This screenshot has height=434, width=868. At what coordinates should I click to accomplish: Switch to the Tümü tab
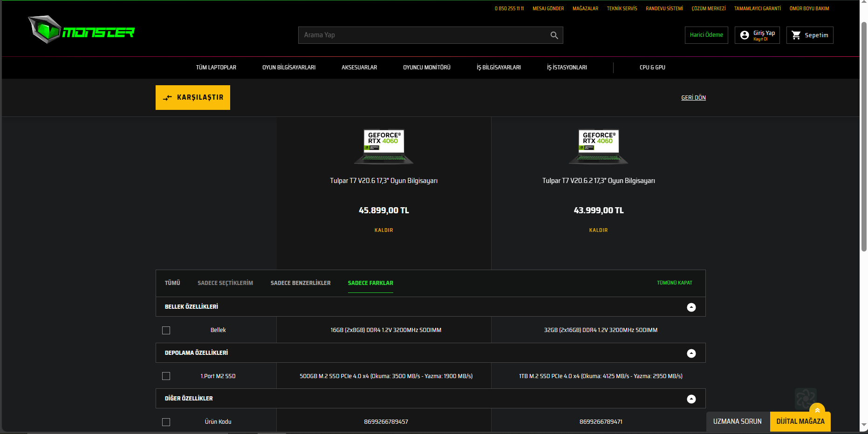172,283
